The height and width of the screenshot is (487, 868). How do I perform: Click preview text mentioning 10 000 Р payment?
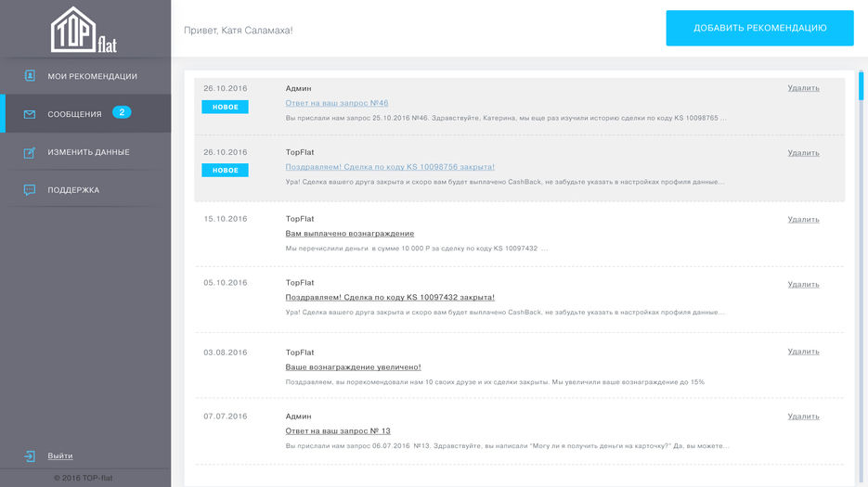point(416,249)
